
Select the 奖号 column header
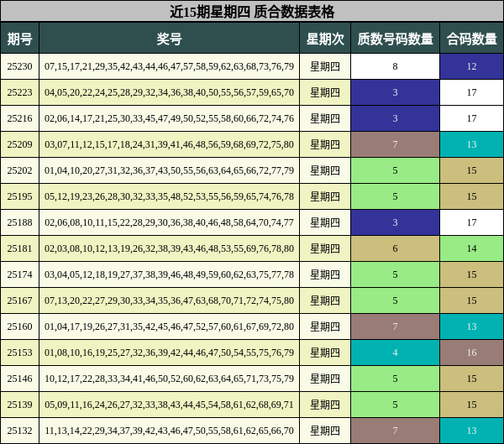pyautogui.click(x=169, y=39)
